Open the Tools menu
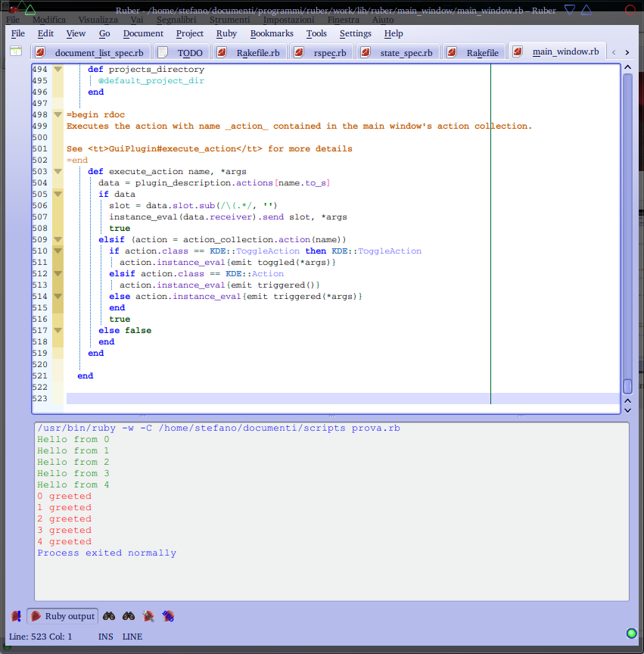Viewport: 644px width, 654px height. tap(316, 33)
